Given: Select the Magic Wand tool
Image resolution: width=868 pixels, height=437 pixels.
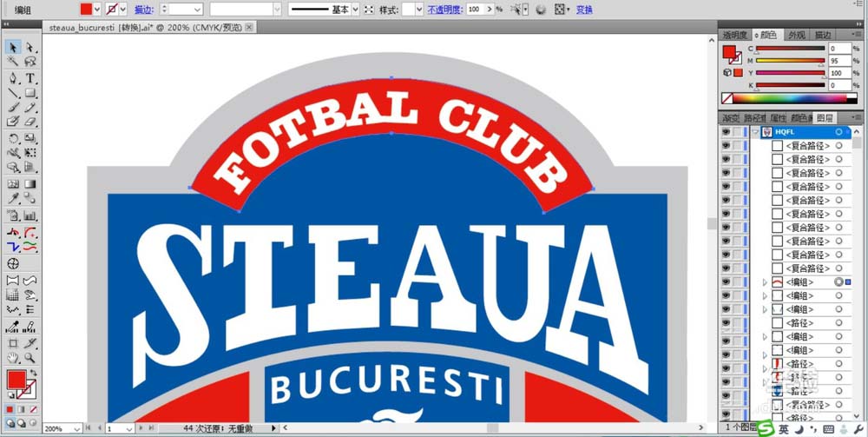Looking at the screenshot, I should pyautogui.click(x=13, y=61).
